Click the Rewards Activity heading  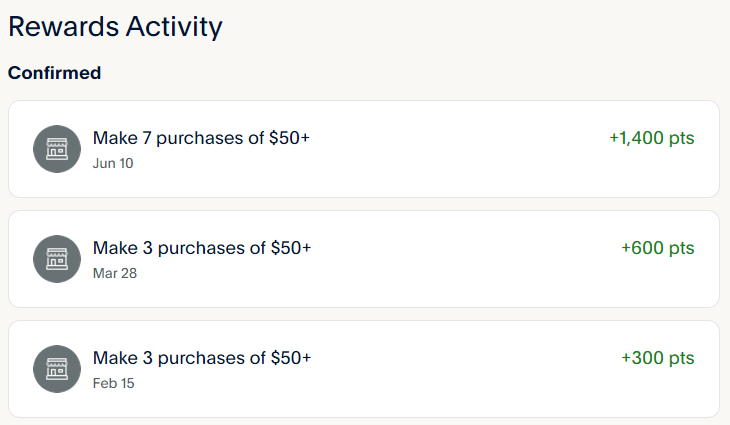pyautogui.click(x=115, y=27)
